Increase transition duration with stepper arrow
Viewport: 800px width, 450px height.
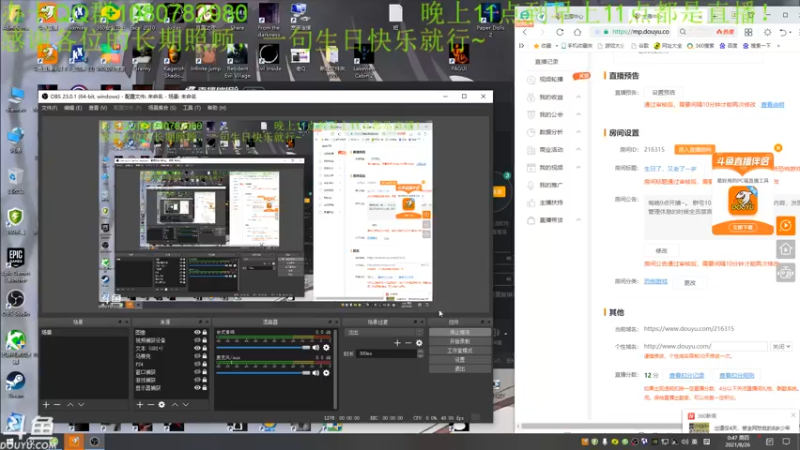click(420, 352)
